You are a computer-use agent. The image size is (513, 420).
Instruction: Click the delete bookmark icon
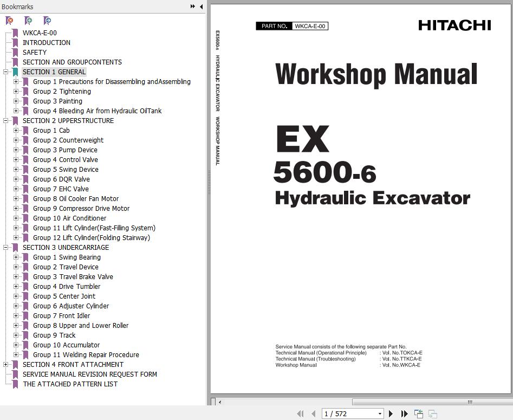[10, 21]
